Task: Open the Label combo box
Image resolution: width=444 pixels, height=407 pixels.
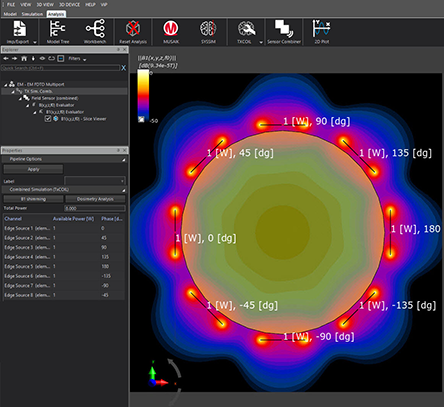Action: coord(95,181)
